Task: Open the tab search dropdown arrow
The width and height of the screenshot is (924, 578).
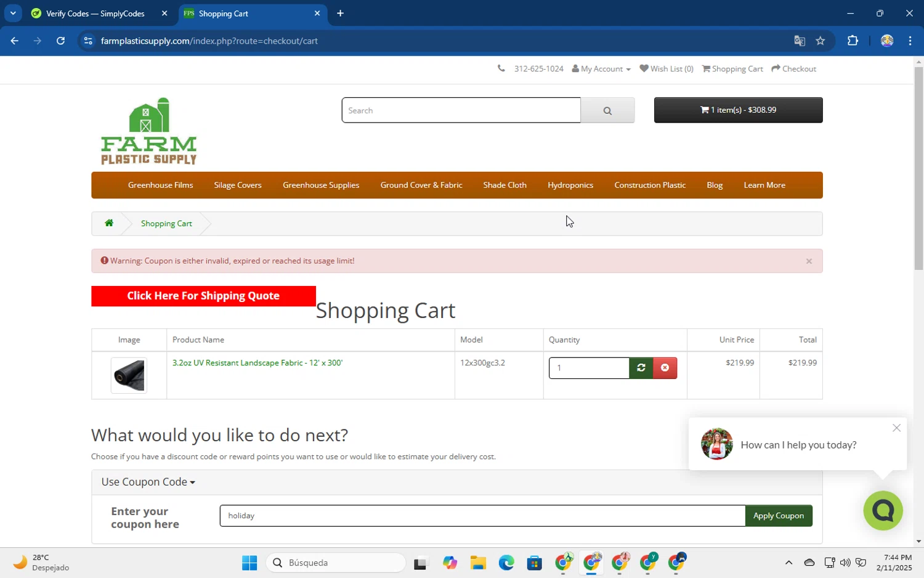Action: point(13,13)
